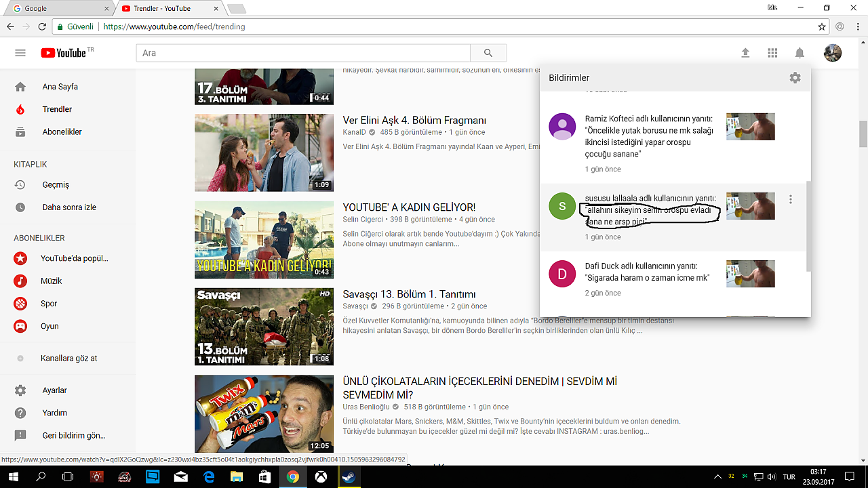Click the green S avatar

click(x=562, y=206)
